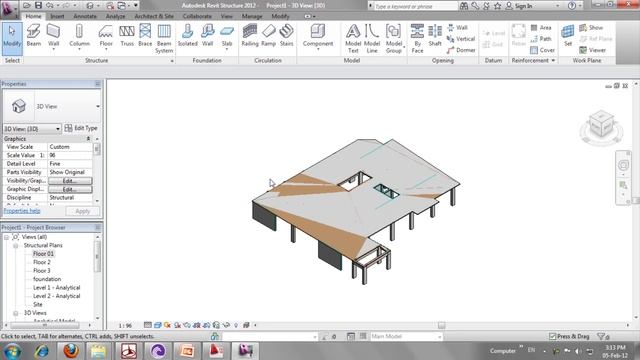Viewport: 640px width, 360px height.
Task: Choose the Model Line tool
Action: (372, 39)
